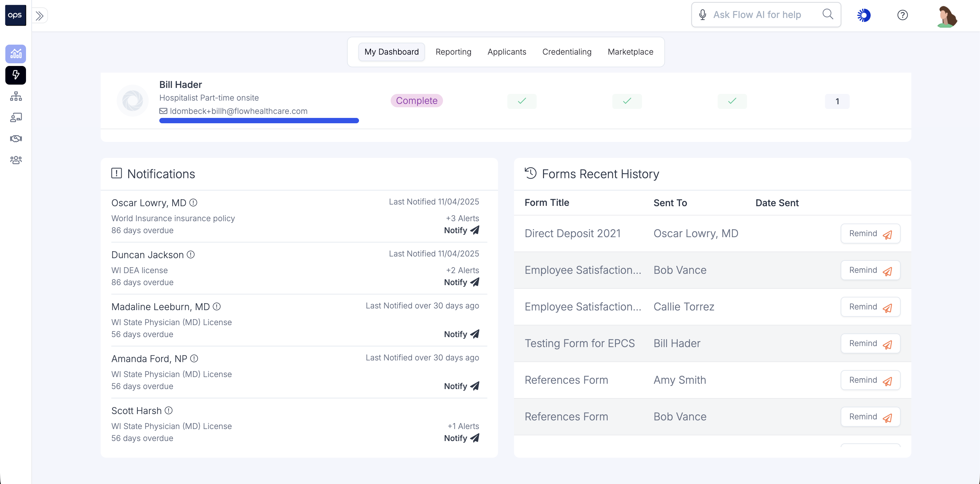Expand the +3 Alerts for Oscar Lowry
This screenshot has width=980, height=484.
[462, 218]
